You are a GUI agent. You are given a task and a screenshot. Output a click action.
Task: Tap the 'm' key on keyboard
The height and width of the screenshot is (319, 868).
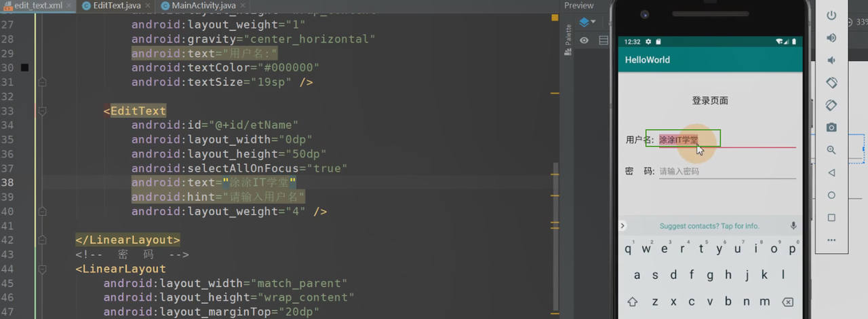(x=765, y=302)
